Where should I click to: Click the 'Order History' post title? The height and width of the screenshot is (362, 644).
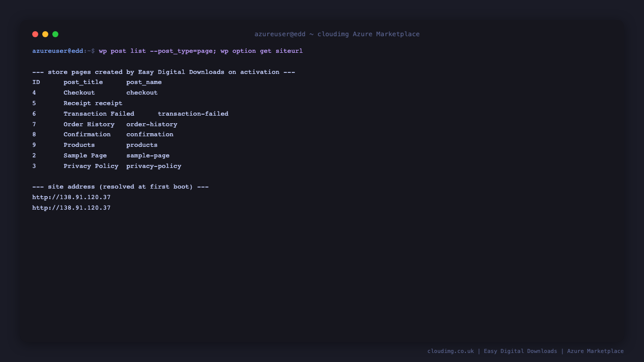(x=89, y=125)
